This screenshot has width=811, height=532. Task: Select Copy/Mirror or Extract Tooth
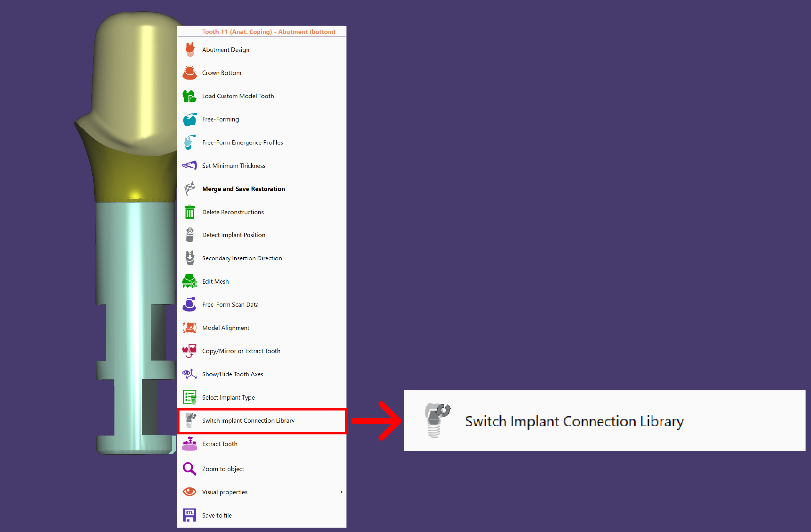pos(262,351)
